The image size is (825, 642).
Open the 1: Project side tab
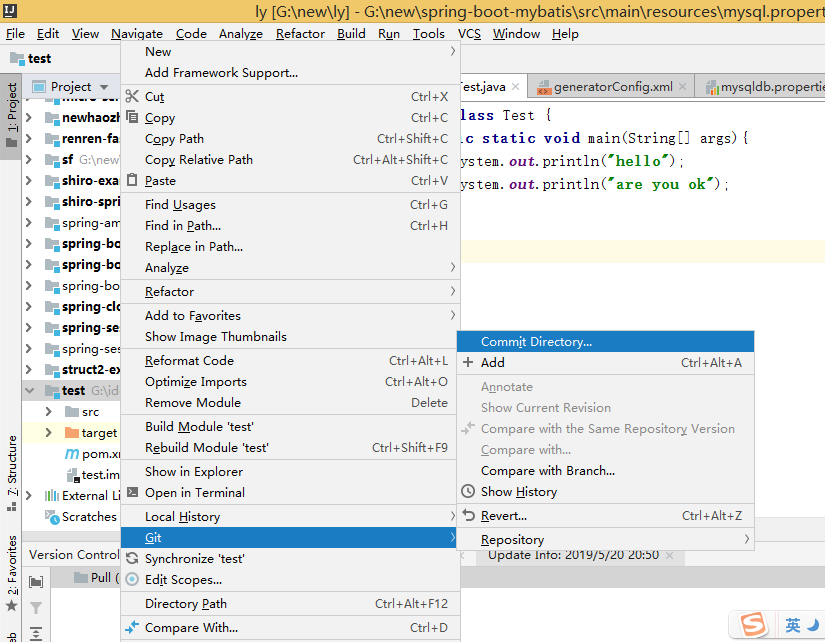click(12, 116)
